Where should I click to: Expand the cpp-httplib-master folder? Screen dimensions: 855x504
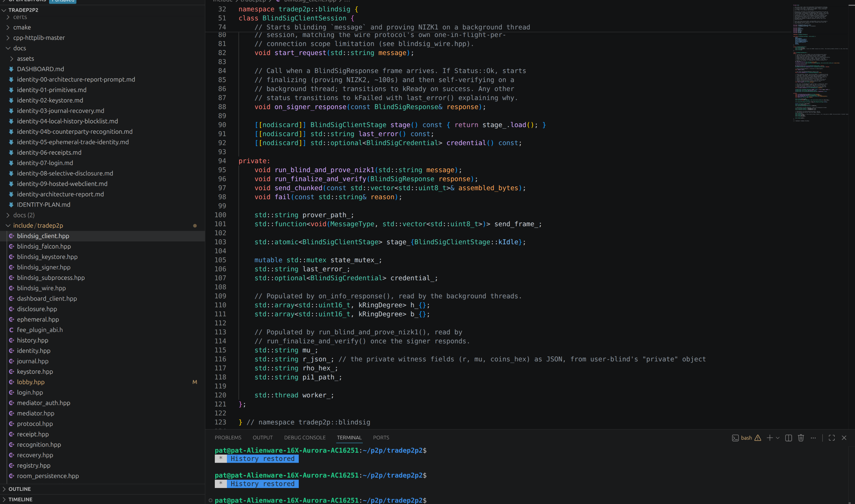[x=8, y=38]
